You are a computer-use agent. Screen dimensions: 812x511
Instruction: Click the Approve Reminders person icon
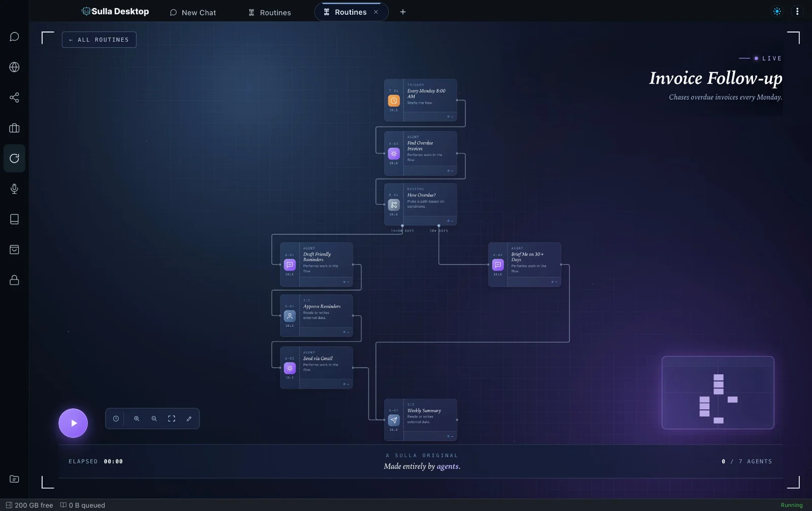(290, 316)
